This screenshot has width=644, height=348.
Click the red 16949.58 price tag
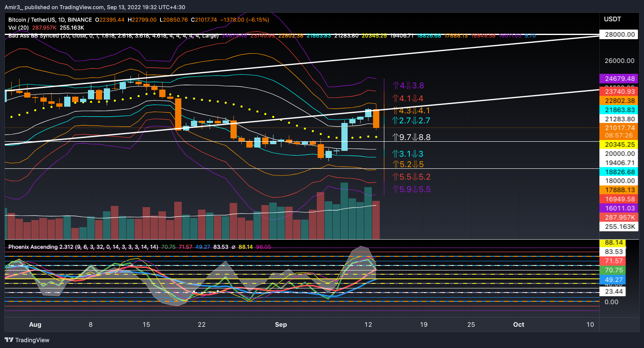tap(619, 199)
